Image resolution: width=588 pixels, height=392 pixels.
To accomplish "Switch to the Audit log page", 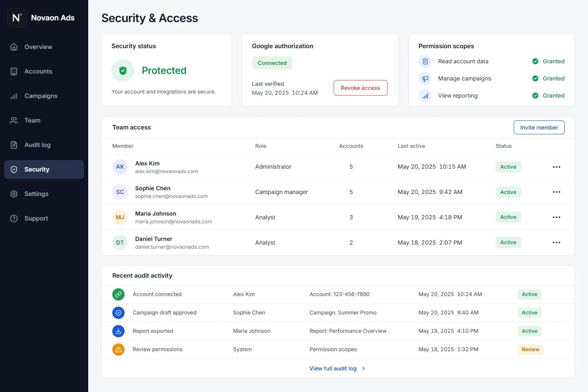I will pos(44,145).
